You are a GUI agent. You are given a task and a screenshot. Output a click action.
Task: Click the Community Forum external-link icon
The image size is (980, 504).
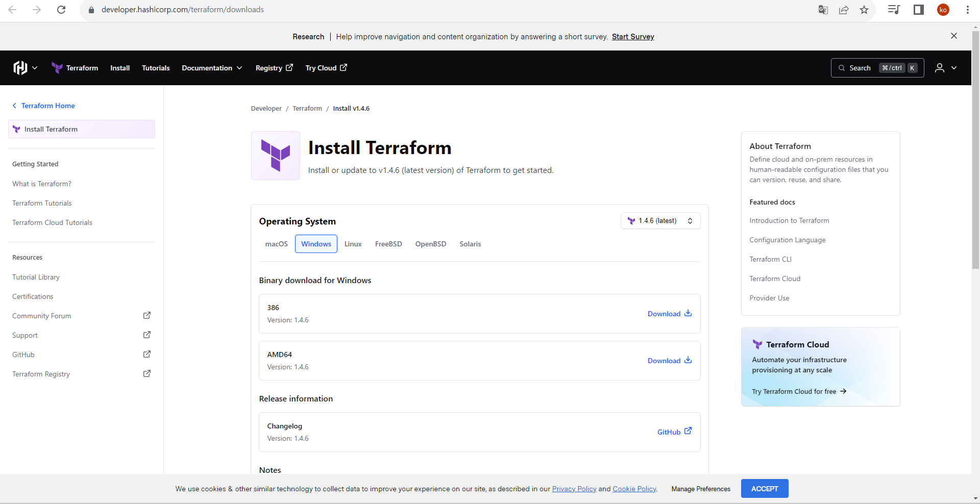pyautogui.click(x=147, y=315)
